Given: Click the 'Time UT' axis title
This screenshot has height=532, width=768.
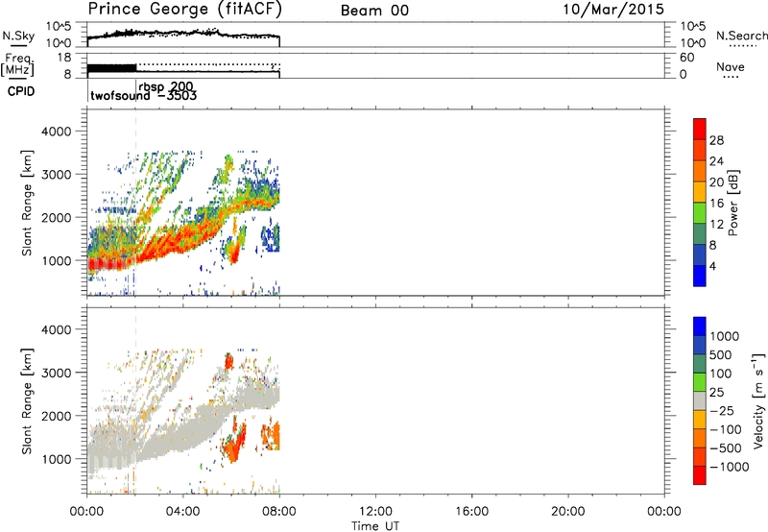Looking at the screenshot, I should [x=375, y=525].
